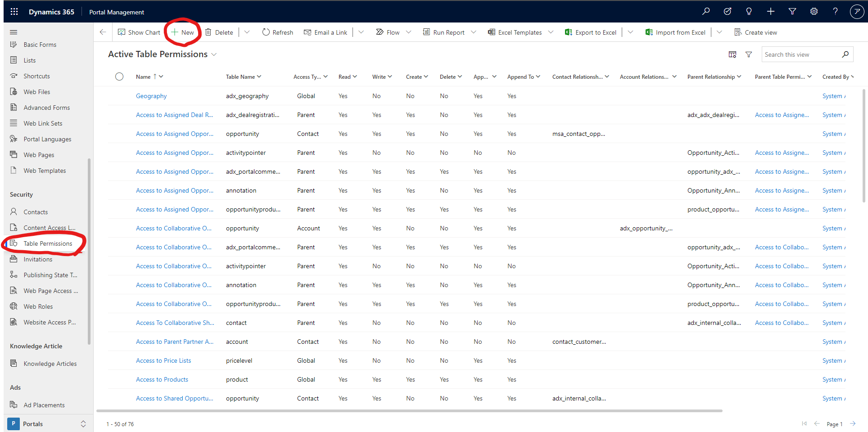Click Refresh in the command bar
This screenshot has width=868, height=432.
278,32
